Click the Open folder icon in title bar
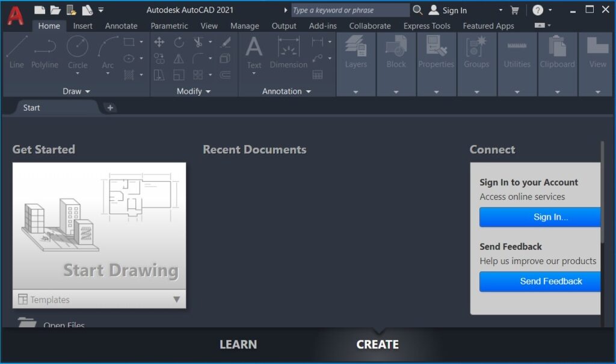Screen dimensions: 616x364 tap(55, 10)
